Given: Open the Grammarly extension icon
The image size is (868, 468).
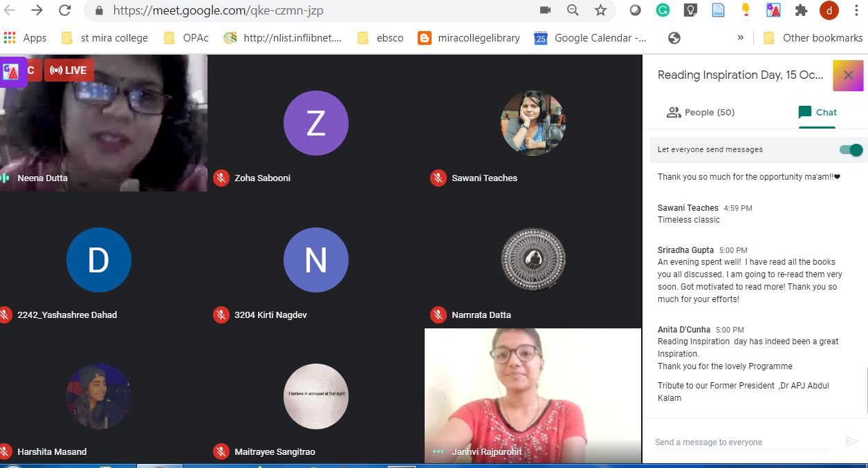Looking at the screenshot, I should (663, 10).
